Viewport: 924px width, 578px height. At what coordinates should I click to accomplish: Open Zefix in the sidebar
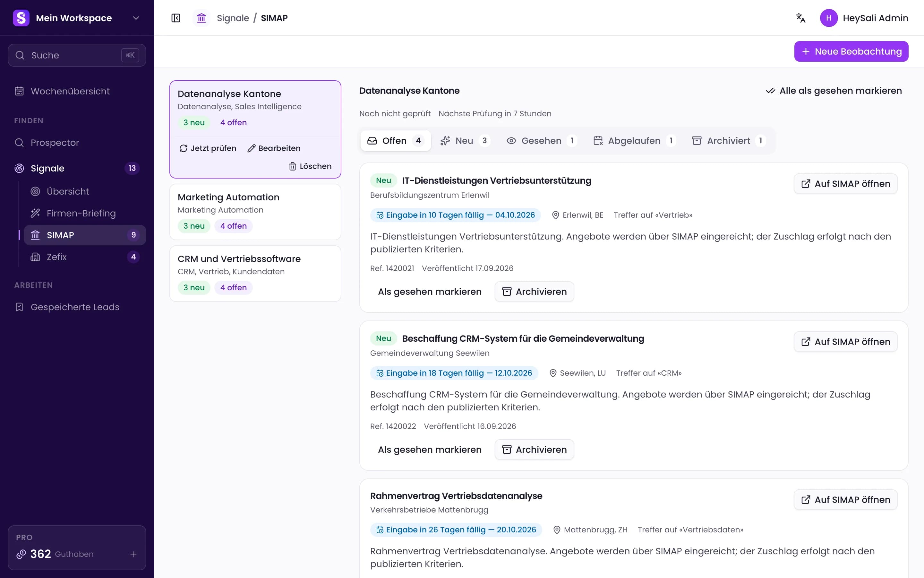tap(85, 257)
